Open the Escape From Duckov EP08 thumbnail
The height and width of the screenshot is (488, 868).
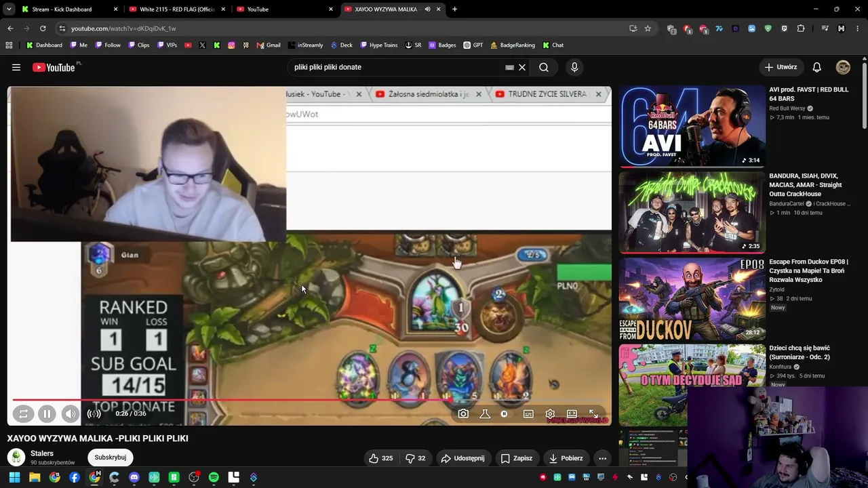point(692,299)
